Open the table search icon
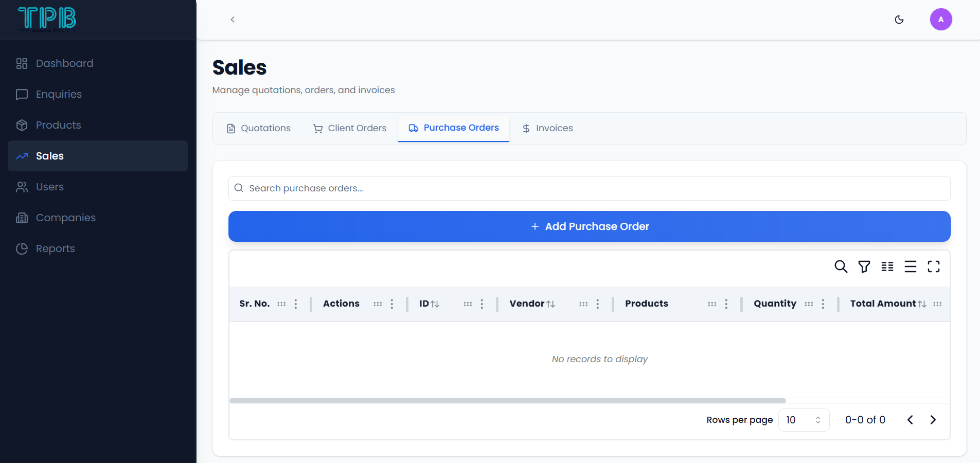Viewport: 980px width, 463px height. [x=841, y=266]
